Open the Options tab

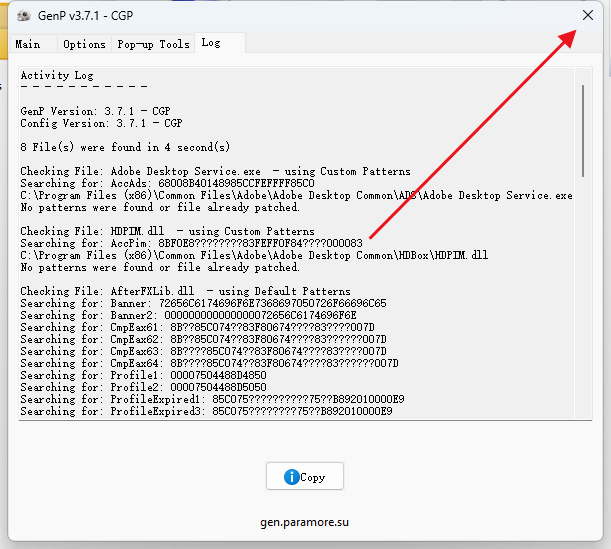point(84,44)
